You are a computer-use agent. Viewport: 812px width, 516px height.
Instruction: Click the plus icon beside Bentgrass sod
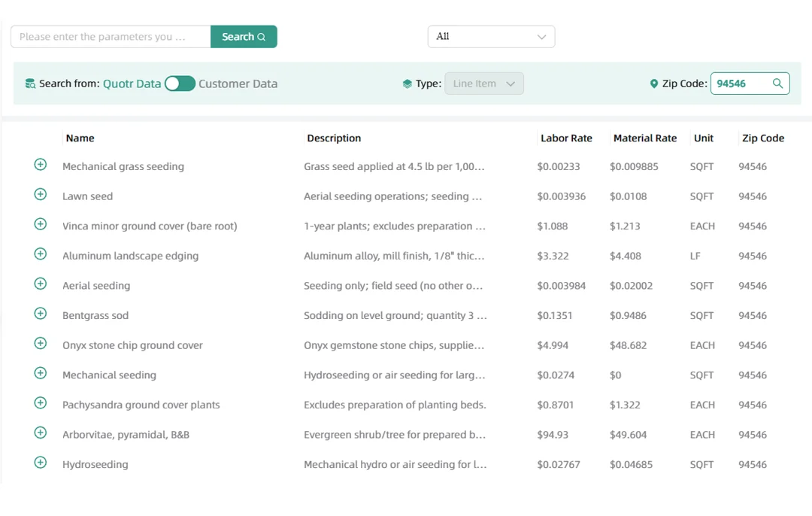tap(40, 313)
